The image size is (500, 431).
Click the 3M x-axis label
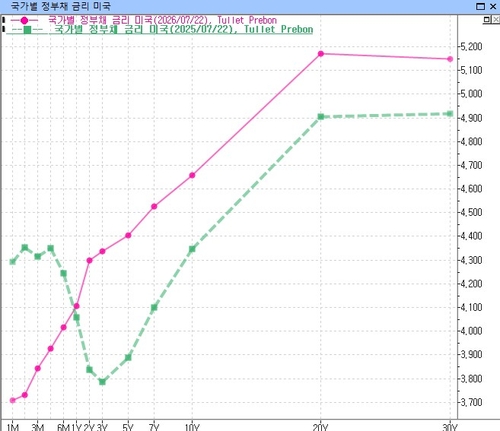[38, 427]
